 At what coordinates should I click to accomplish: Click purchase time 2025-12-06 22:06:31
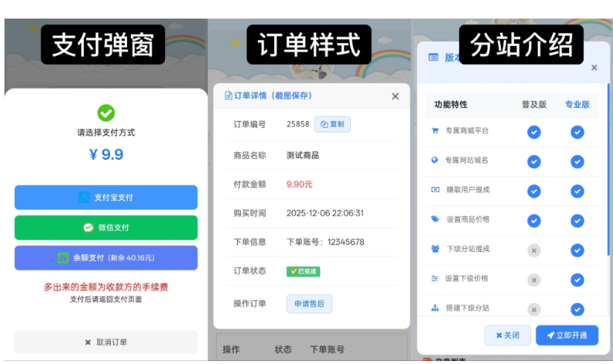click(x=325, y=213)
